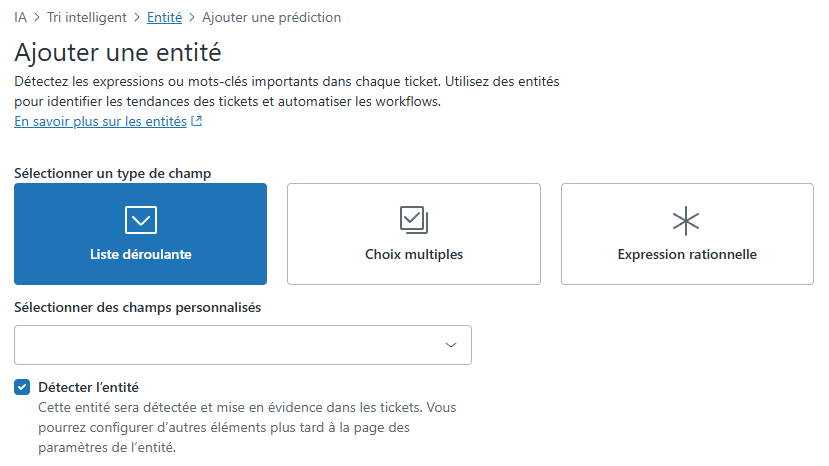Click the chevron before Ajouter une prédiction
This screenshot has width=829, height=466.
(x=192, y=17)
